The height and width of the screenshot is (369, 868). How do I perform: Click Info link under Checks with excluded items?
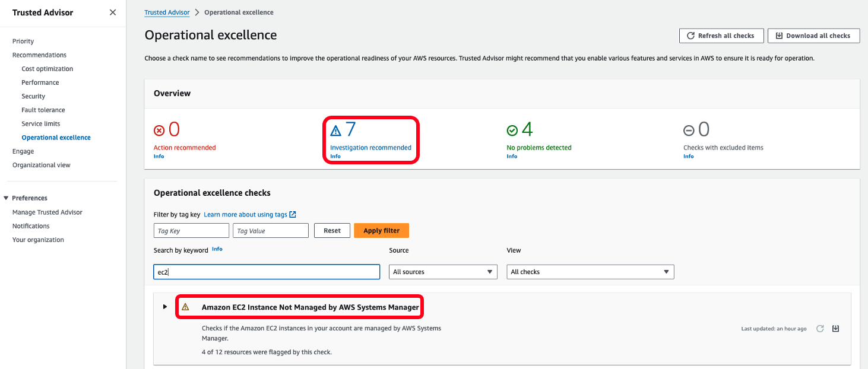pyautogui.click(x=689, y=157)
